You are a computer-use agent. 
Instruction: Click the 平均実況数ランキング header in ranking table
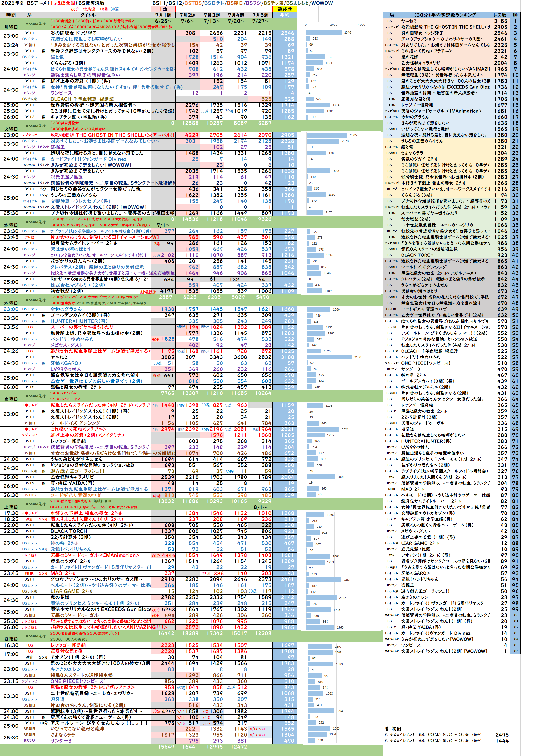click(x=445, y=15)
